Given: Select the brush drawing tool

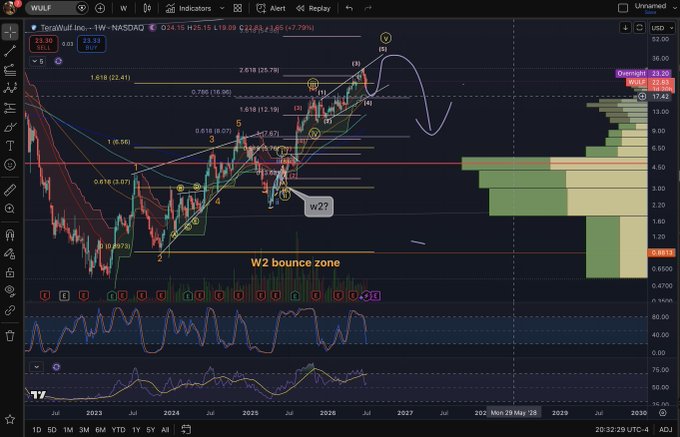Looking at the screenshot, I should tap(10, 127).
